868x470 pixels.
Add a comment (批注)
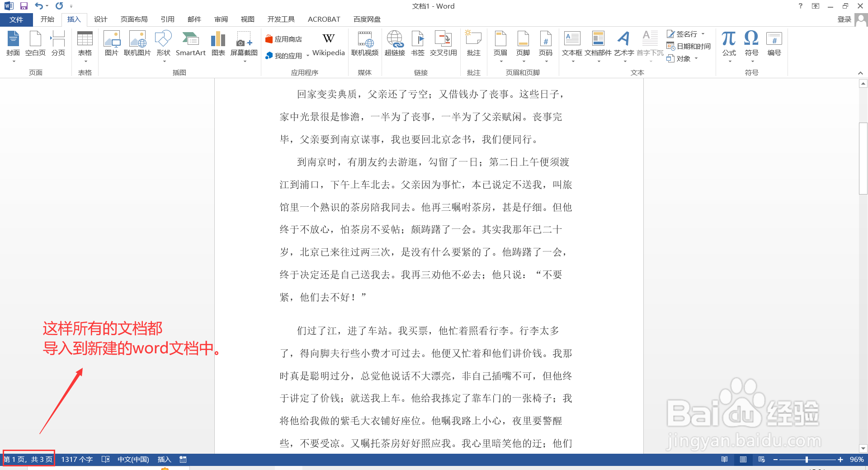pyautogui.click(x=473, y=44)
